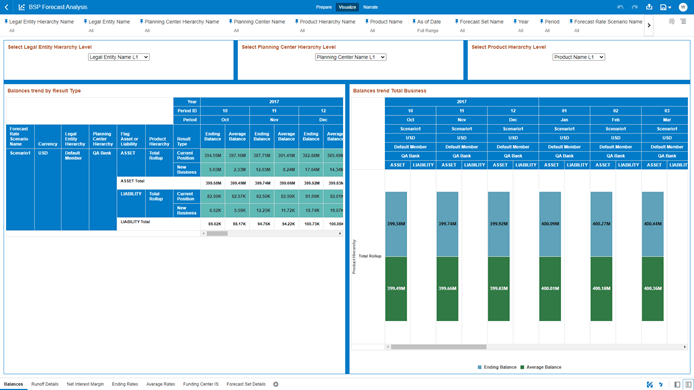Viewport: 694px width, 390px height.
Task: Open the export icon in header
Action: [x=649, y=7]
